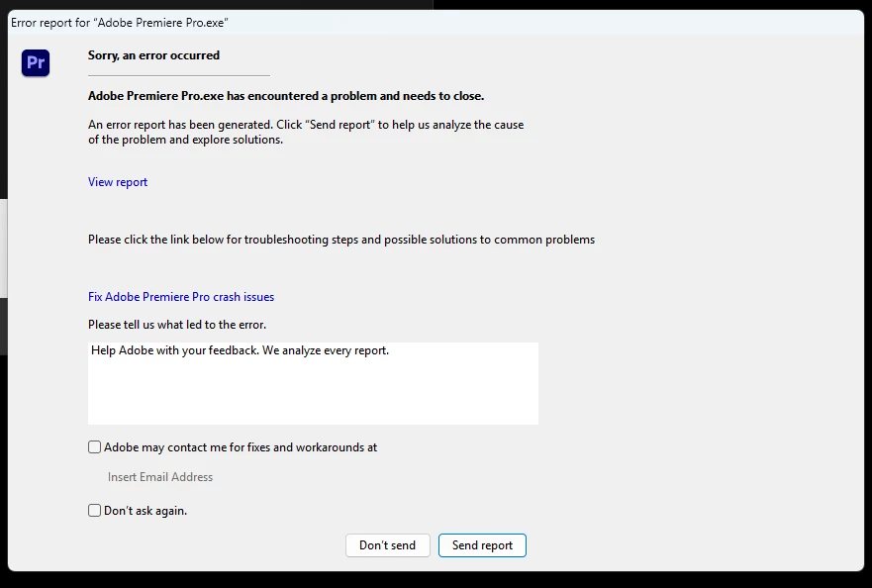The height and width of the screenshot is (588, 872).
Task: Click the Insert Email Address field
Action: click(160, 477)
